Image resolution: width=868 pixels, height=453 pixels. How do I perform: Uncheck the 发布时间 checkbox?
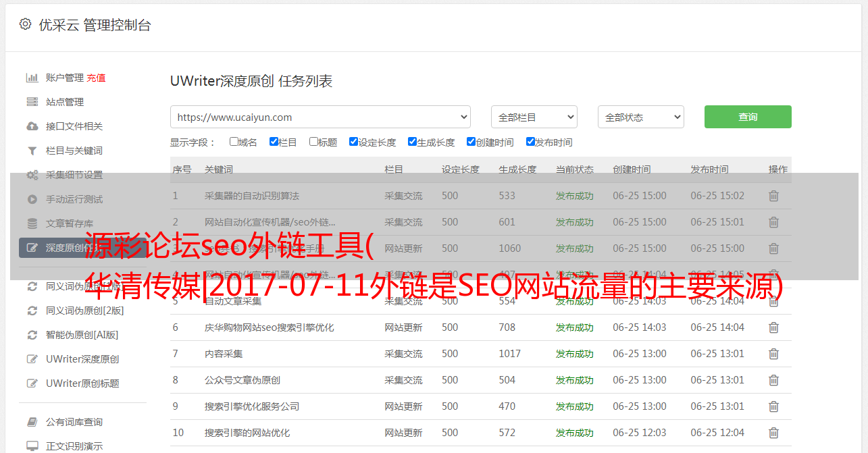coord(530,142)
